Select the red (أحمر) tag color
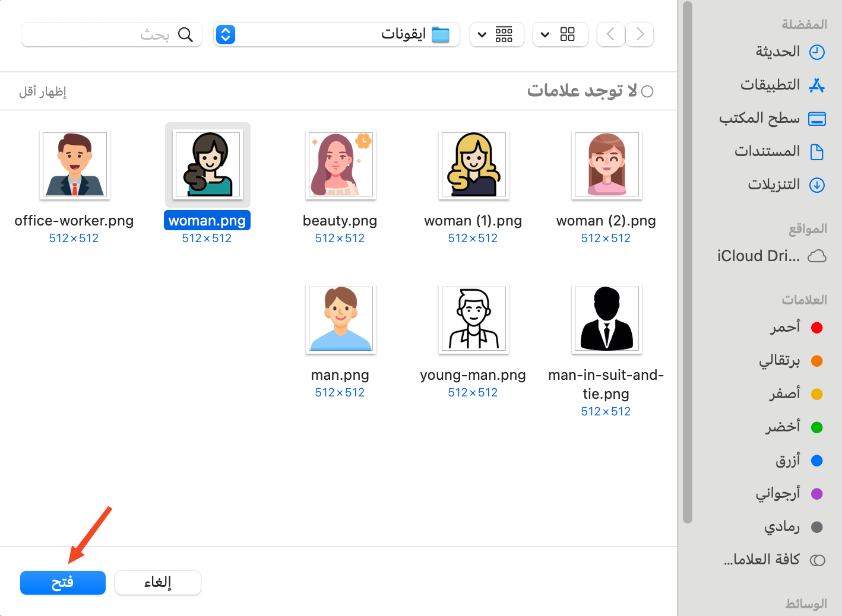Viewport: 842px width, 616px height. [817, 328]
